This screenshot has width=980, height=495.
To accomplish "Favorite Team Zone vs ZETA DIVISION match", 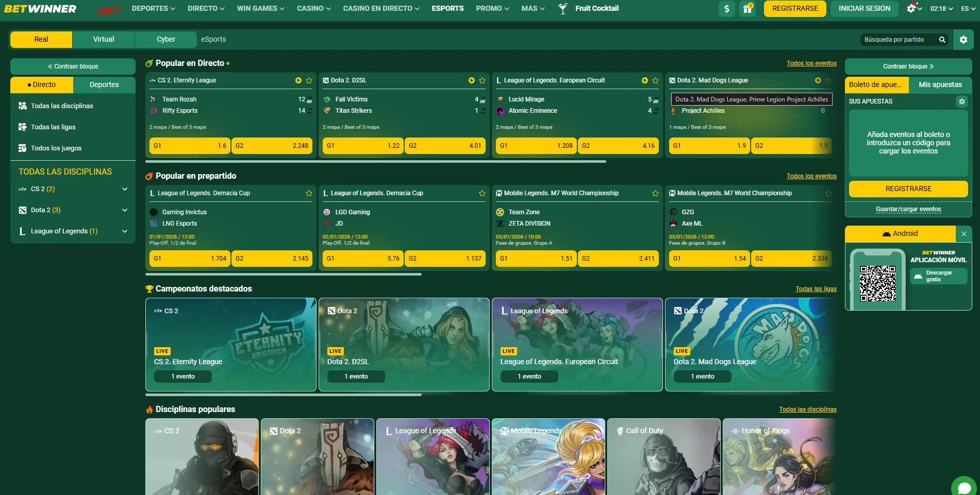I will pyautogui.click(x=655, y=193).
